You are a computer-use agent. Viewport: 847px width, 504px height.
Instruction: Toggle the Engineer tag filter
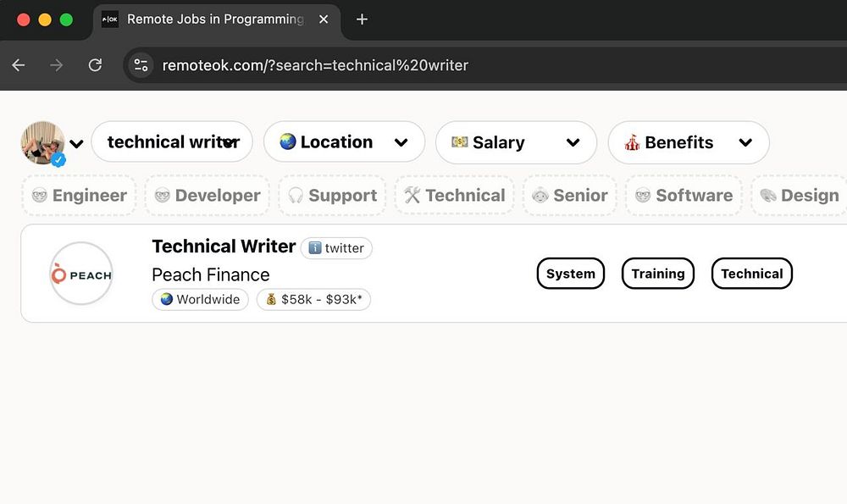click(x=80, y=196)
